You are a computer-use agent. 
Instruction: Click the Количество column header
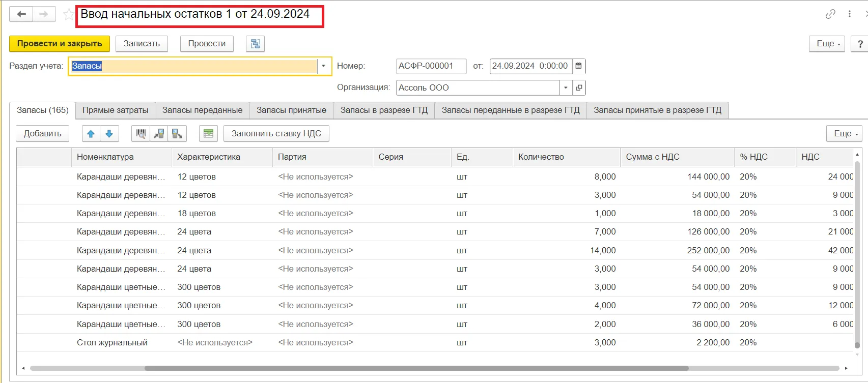click(x=567, y=157)
